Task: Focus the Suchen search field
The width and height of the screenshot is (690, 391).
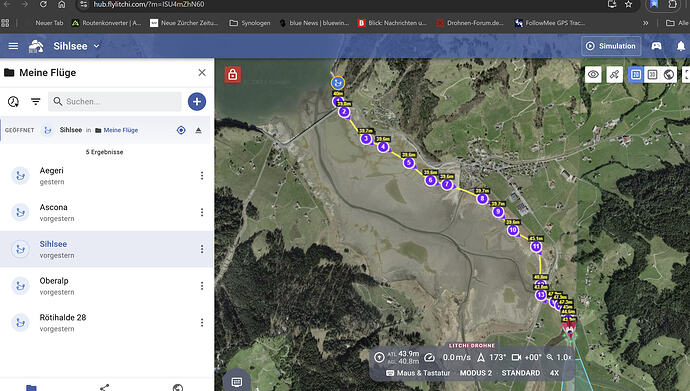Action: click(x=115, y=102)
